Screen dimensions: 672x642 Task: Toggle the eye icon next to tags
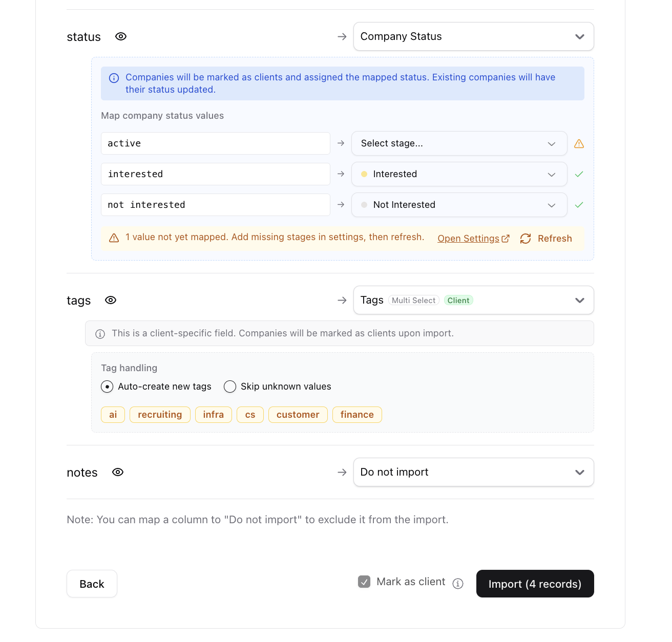[111, 300]
